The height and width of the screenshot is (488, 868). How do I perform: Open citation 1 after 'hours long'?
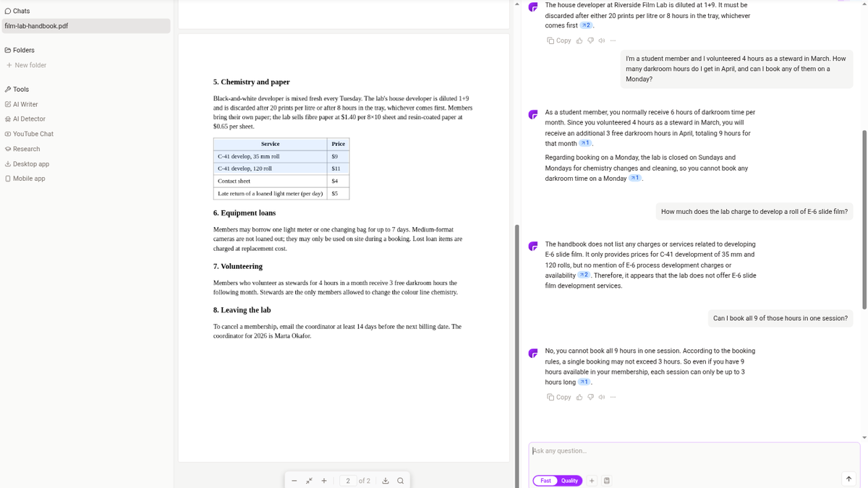(585, 382)
